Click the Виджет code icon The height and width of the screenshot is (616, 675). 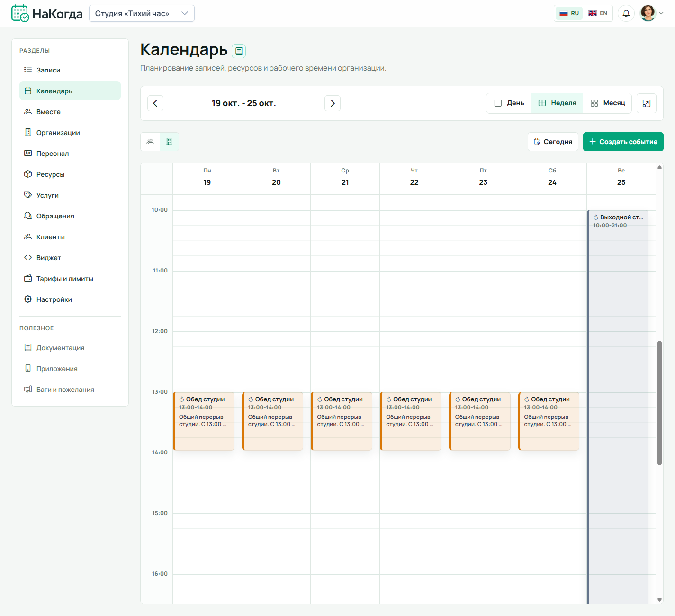tap(28, 257)
